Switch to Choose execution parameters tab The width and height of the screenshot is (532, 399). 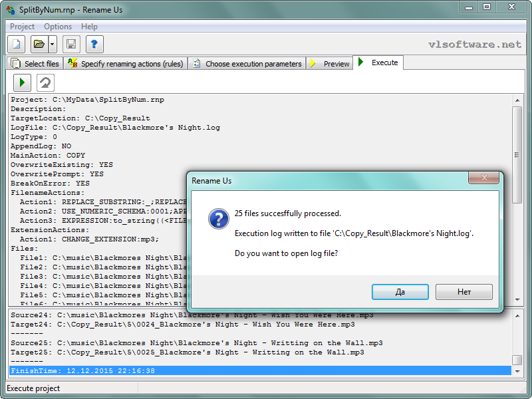(x=247, y=63)
